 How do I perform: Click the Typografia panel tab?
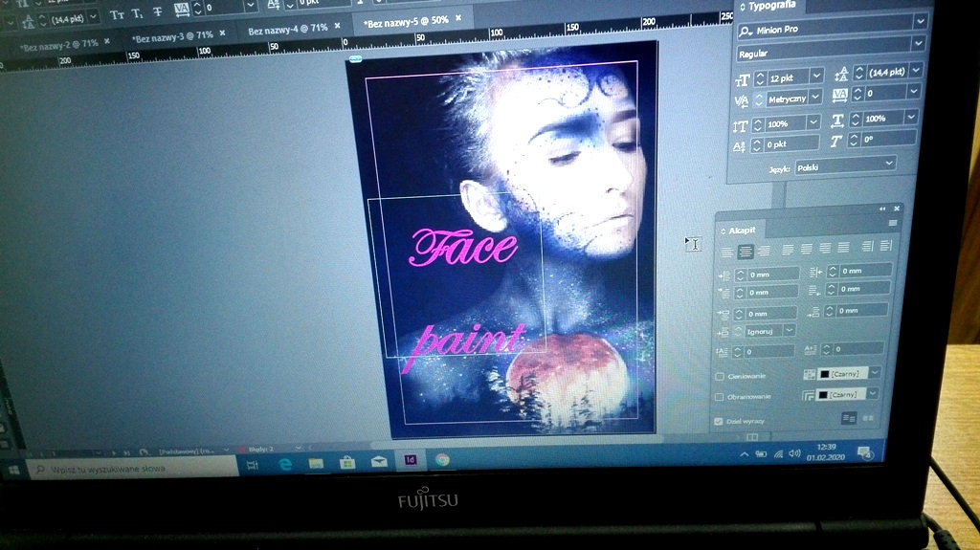click(772, 7)
